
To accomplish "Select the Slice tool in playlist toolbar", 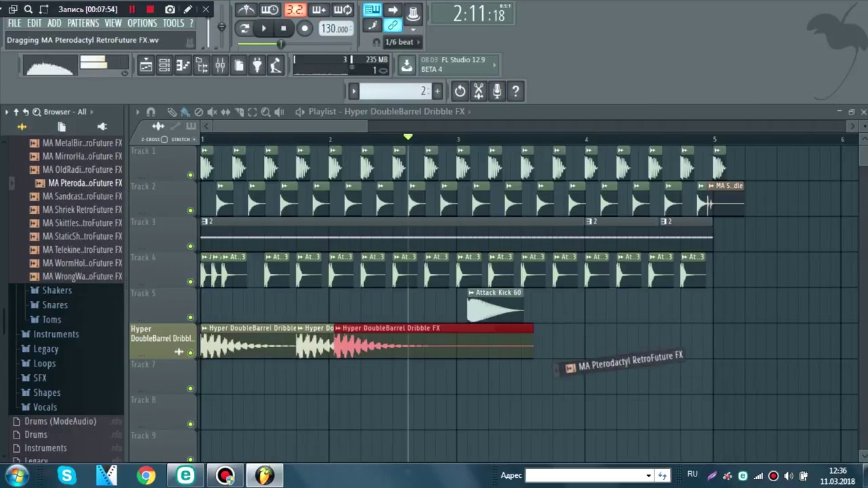I will (x=239, y=112).
